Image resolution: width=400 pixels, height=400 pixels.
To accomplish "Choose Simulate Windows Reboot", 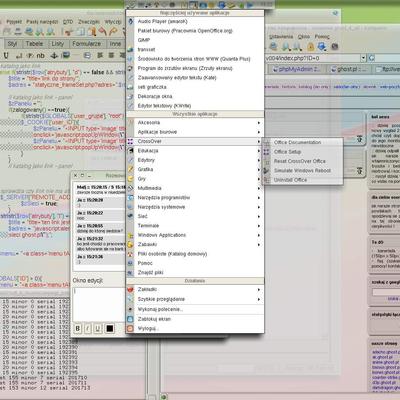I will click(x=303, y=170).
